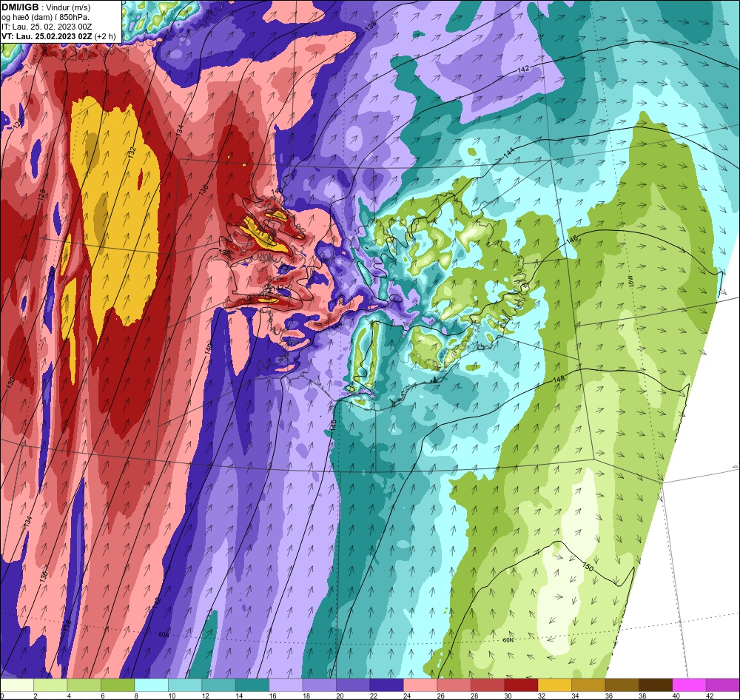Click the "146" contour label east of Iceland
The height and width of the screenshot is (700, 740).
pyautogui.click(x=571, y=239)
